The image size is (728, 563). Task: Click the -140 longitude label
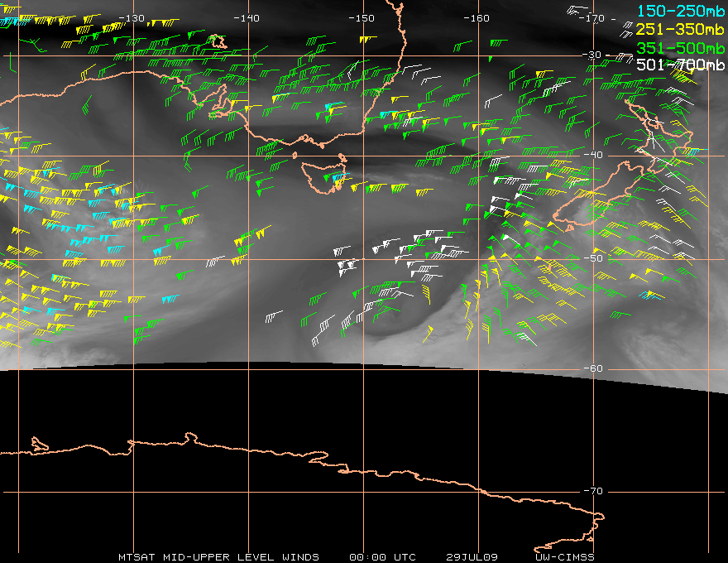pos(247,18)
